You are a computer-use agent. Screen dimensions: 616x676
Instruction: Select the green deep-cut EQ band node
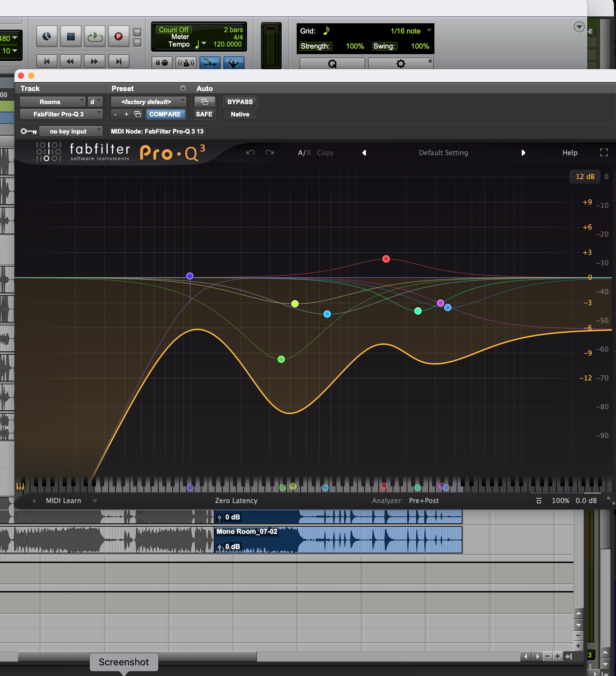point(281,359)
